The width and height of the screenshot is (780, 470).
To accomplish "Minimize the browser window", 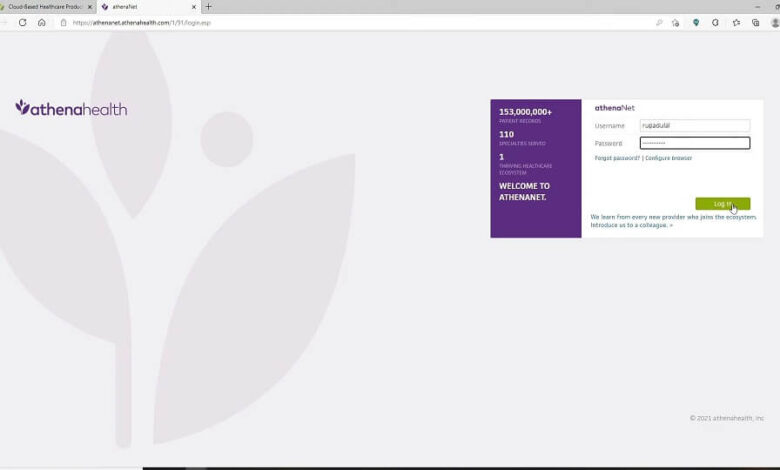I will tap(758, 7).
